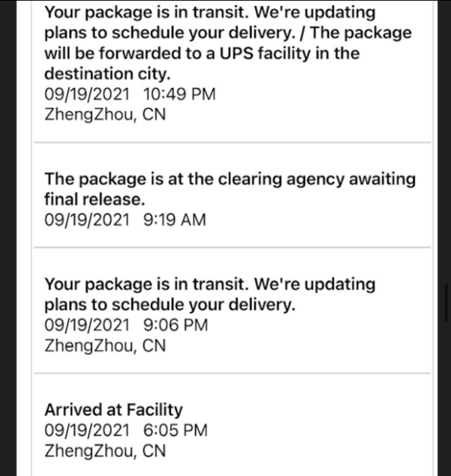Click "schedule your delivery." above 9:06 PM
This screenshot has width=451, height=476.
203,305
